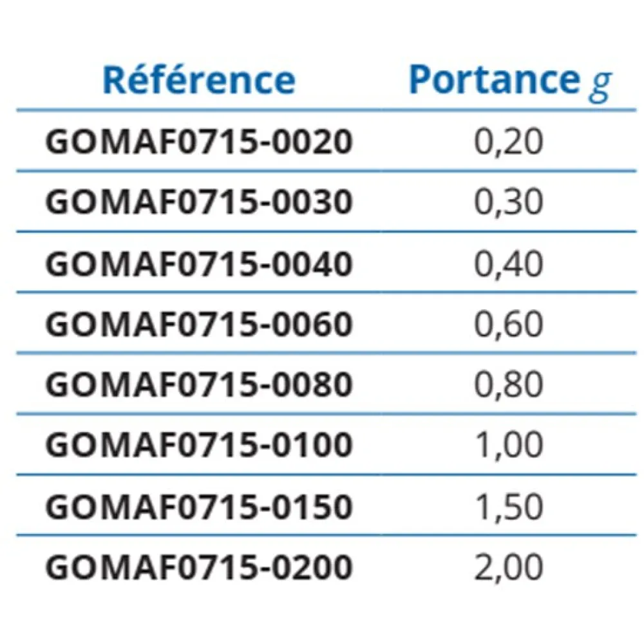Select reference GOMAF0715-0040
This screenshot has width=644, height=644.
(x=200, y=264)
